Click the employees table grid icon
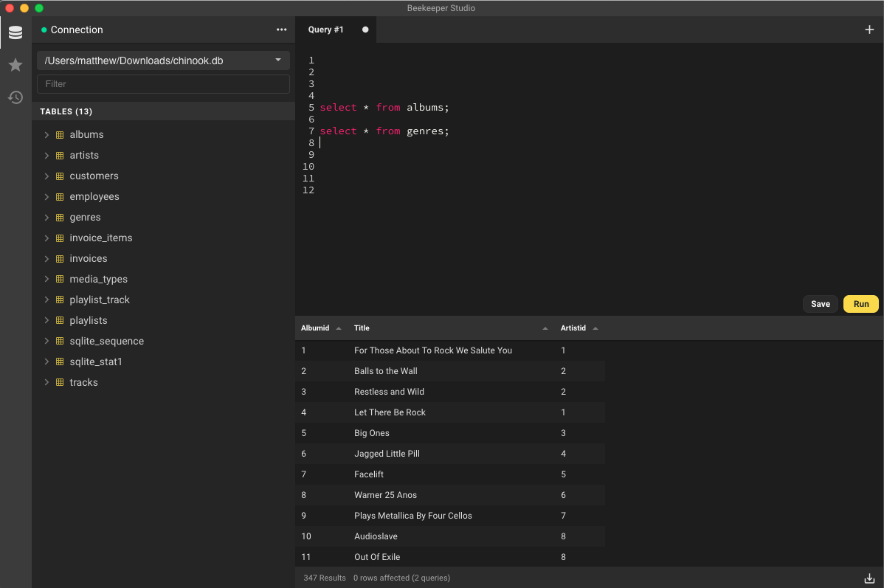 tap(60, 197)
